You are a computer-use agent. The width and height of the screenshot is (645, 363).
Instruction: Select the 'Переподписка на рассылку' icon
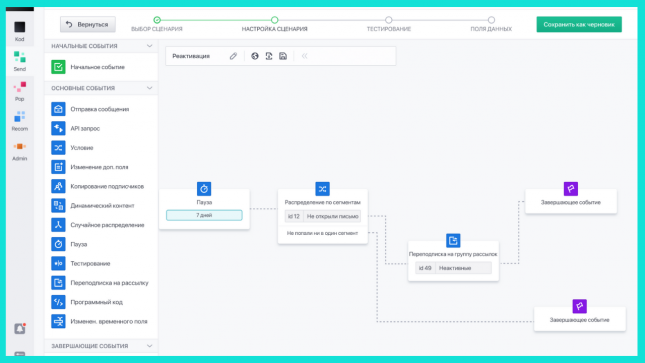(x=58, y=283)
